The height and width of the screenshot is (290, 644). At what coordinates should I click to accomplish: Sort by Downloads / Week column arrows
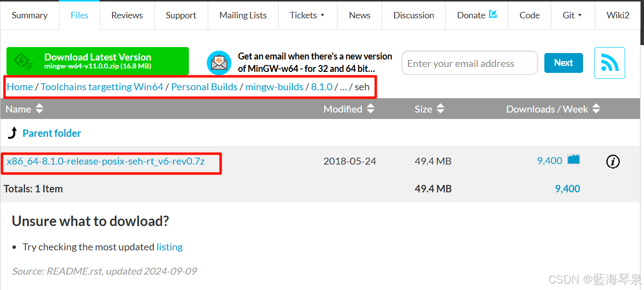[596, 109]
